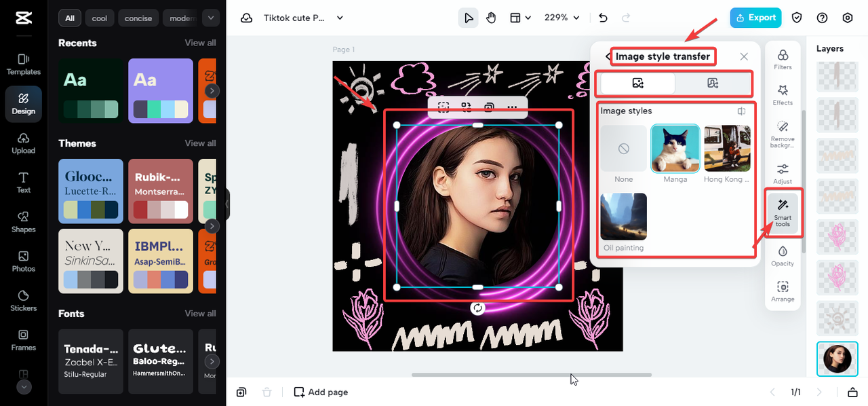Show next Fonts with arrow
The width and height of the screenshot is (868, 406).
pos(212,361)
